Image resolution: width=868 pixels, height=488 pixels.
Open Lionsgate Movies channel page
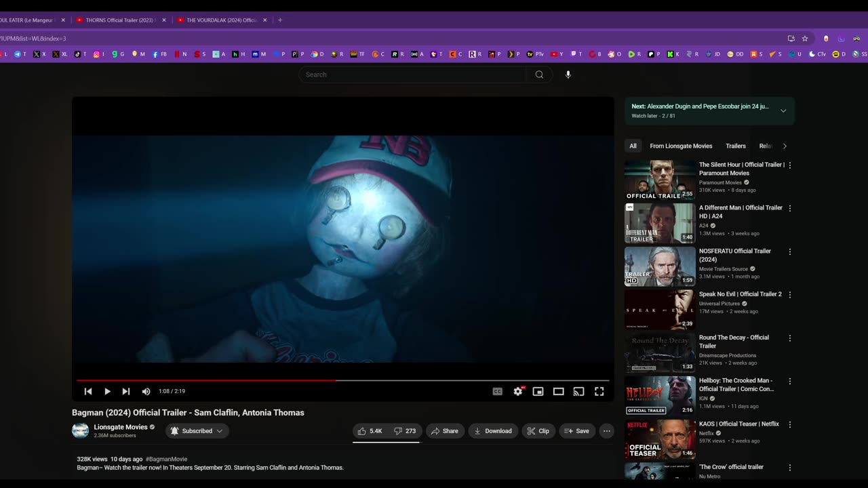tap(121, 427)
